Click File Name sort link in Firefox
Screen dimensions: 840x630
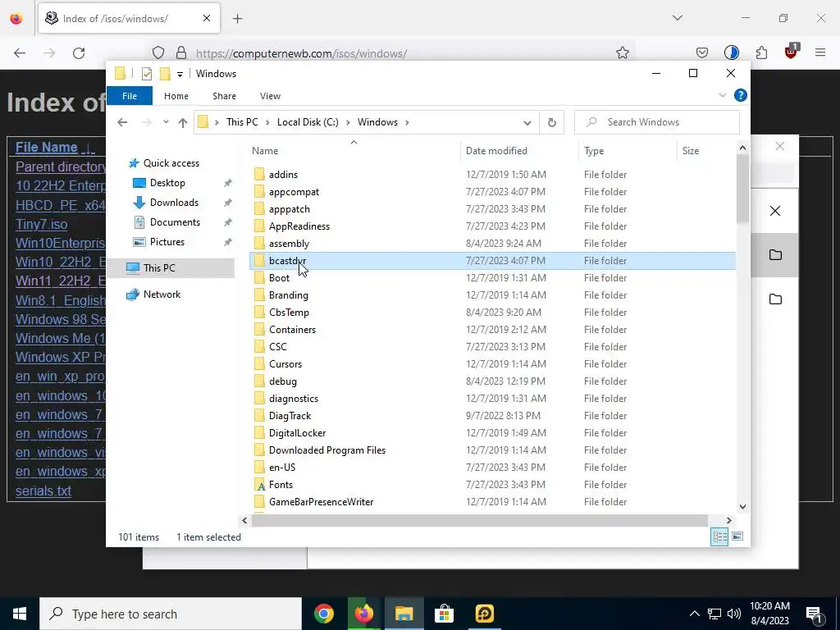click(x=47, y=148)
